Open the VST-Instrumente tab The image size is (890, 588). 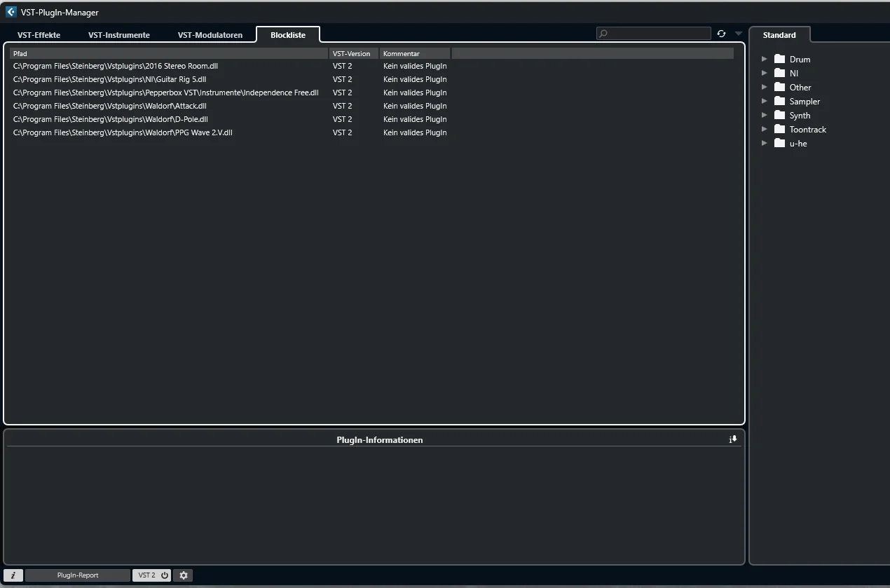pyautogui.click(x=119, y=35)
